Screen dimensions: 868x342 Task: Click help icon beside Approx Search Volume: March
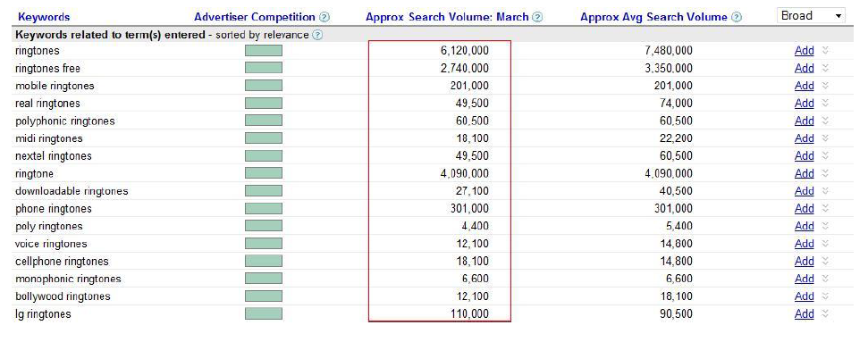click(x=537, y=17)
